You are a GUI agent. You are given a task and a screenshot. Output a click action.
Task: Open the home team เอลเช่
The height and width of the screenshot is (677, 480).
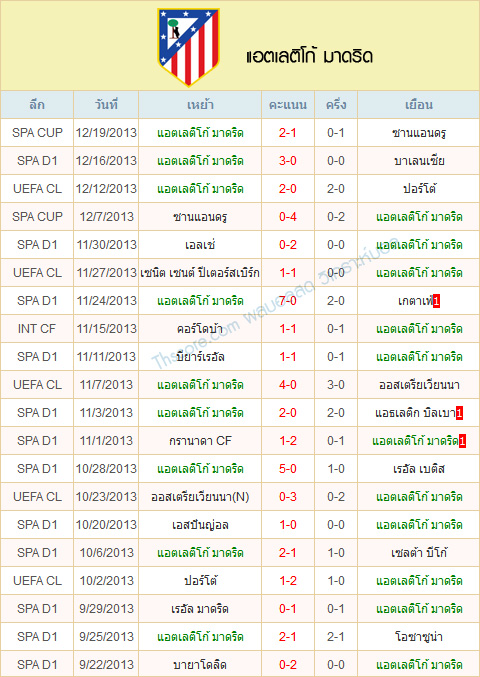pos(200,245)
